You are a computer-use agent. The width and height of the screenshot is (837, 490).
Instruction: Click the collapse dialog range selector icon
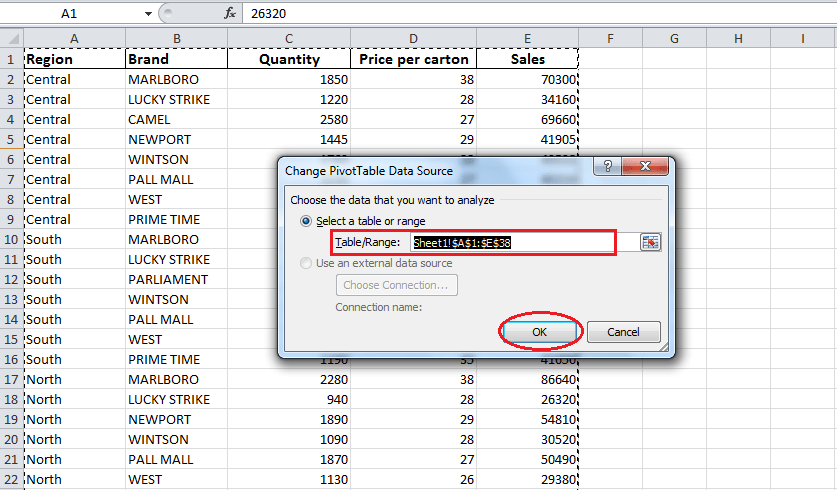(x=651, y=242)
